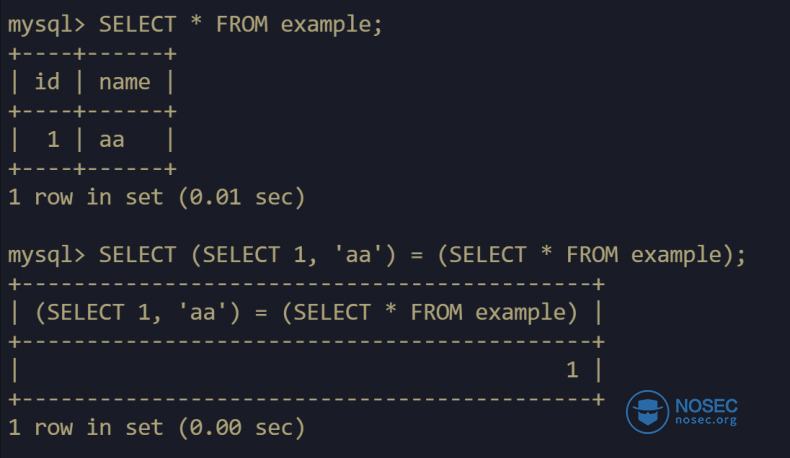Click the second query's result value 1
The width and height of the screenshot is (790, 458).
click(x=572, y=370)
